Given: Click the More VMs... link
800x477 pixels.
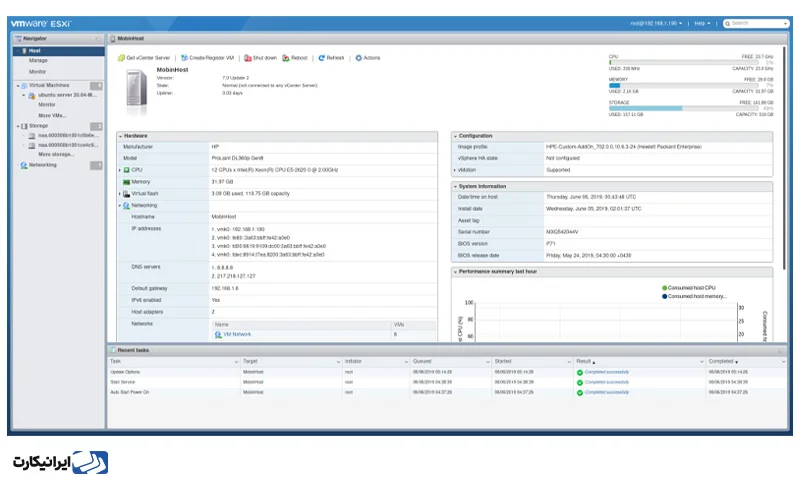Looking at the screenshot, I should pyautogui.click(x=52, y=116).
